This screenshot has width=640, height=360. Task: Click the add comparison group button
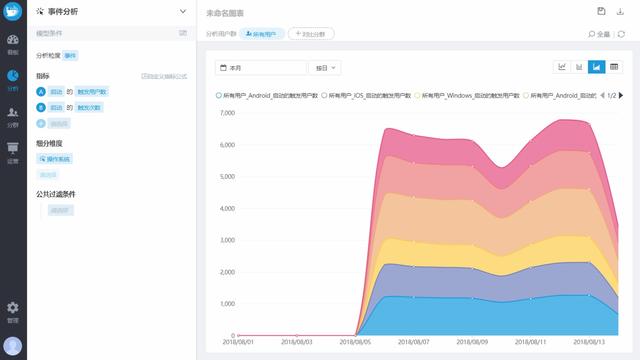311,34
